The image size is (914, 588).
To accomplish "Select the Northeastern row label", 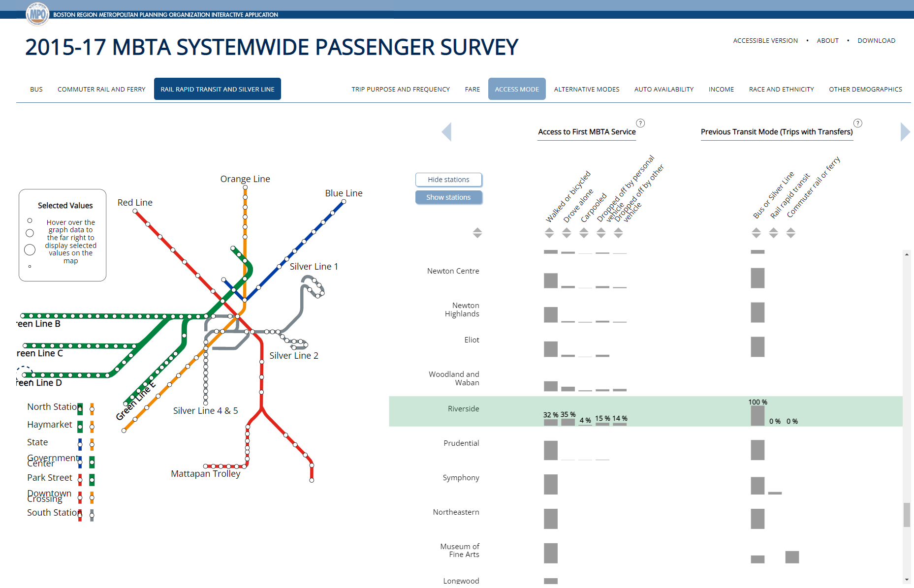I will pos(456,512).
